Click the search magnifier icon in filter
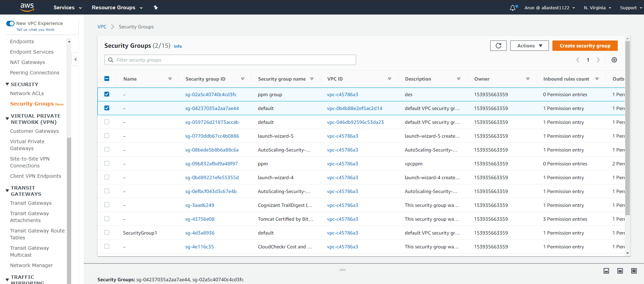This screenshot has width=644, height=284. click(111, 60)
